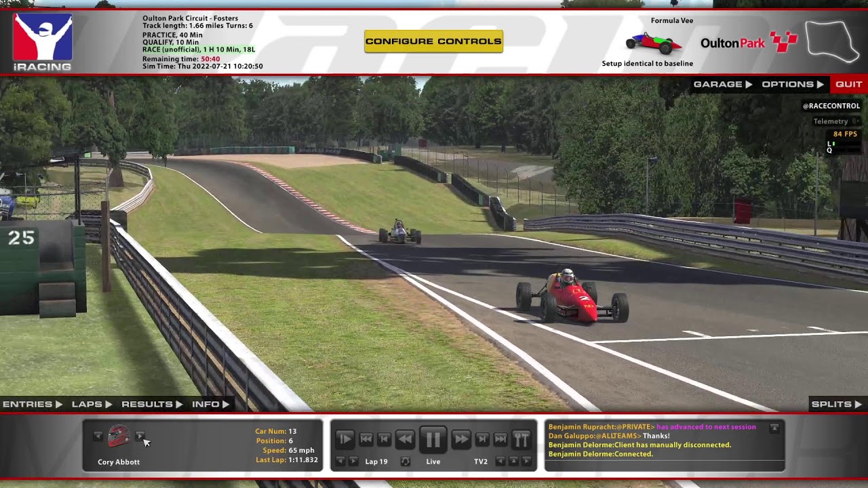Rewind the replay
This screenshot has height=488, width=868.
click(405, 439)
